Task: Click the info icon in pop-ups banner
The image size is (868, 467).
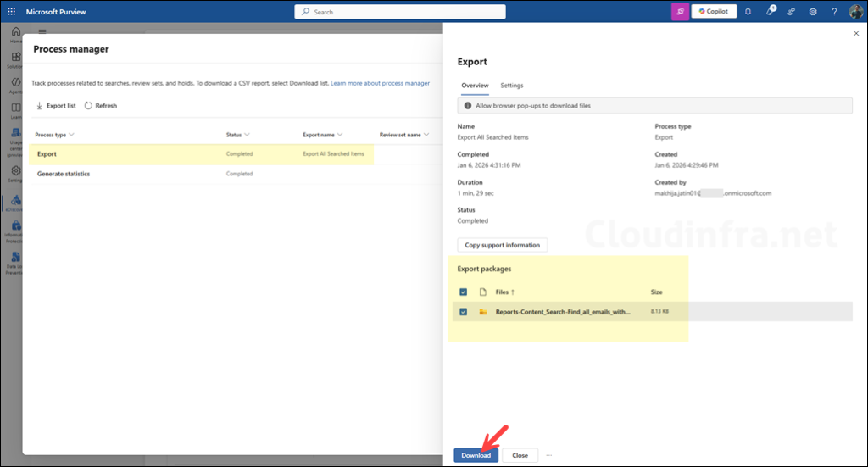Action: click(468, 106)
